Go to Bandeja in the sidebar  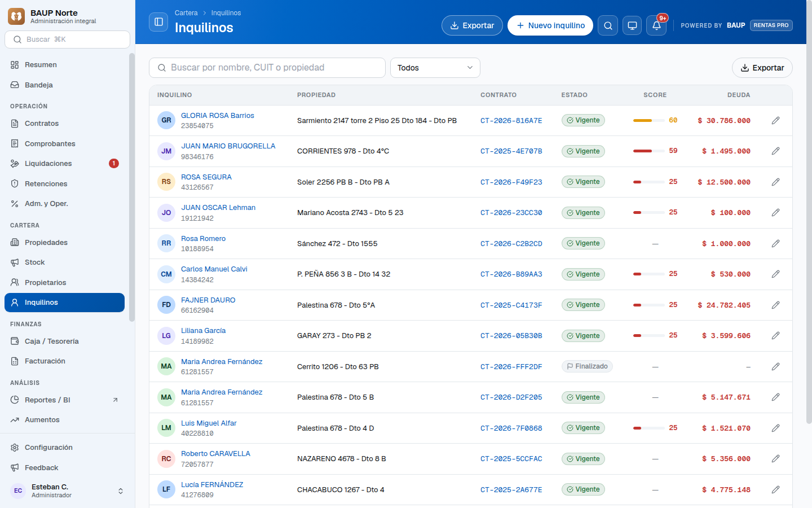coord(64,85)
